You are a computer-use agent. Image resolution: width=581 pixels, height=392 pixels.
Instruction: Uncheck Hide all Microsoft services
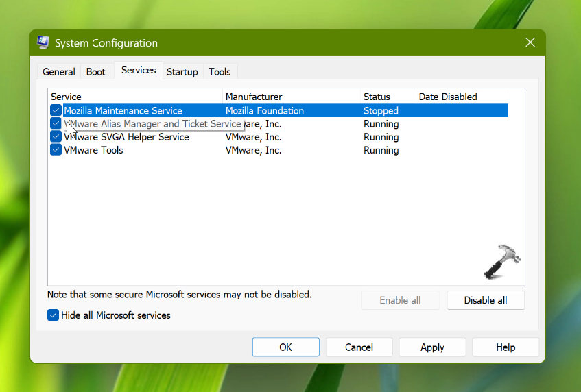[x=53, y=315]
